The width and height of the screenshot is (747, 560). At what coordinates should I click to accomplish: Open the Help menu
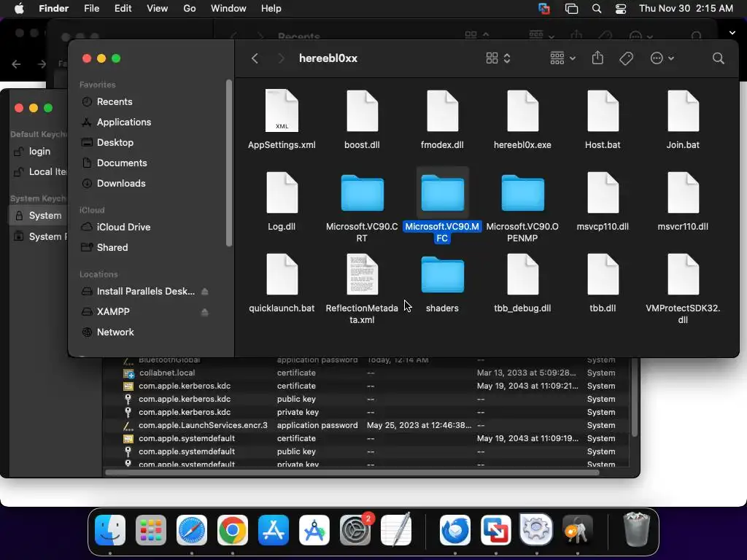tap(271, 9)
